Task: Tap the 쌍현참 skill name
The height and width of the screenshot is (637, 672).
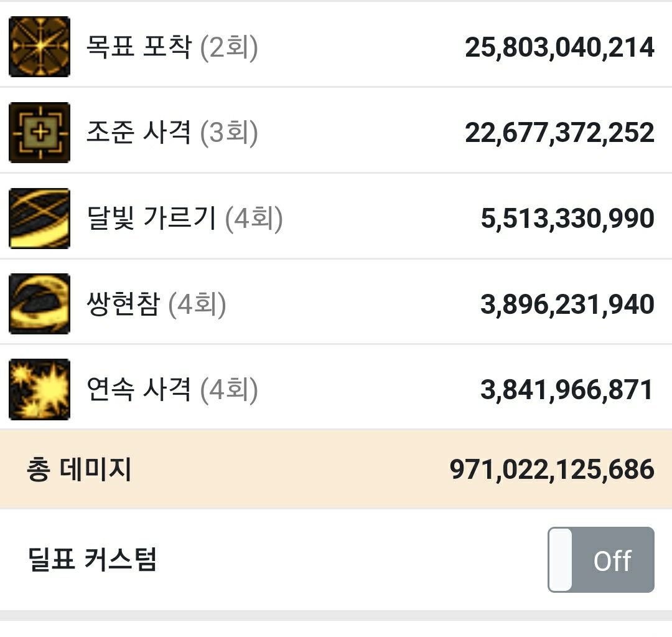Action: [x=123, y=304]
